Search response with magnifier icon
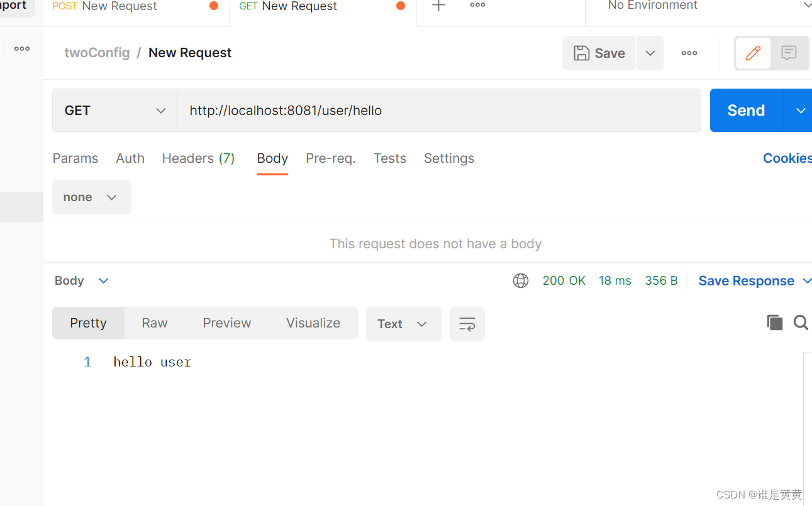The image size is (812, 506). coord(801,322)
